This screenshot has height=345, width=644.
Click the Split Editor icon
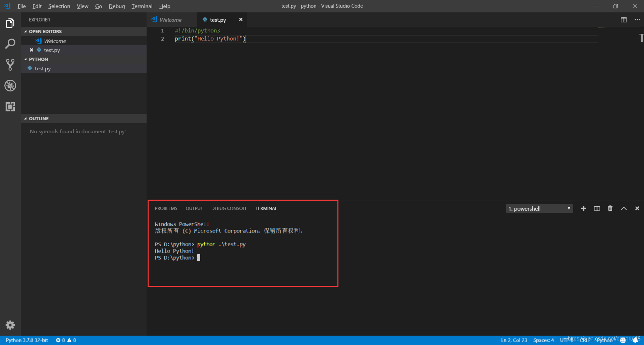pyautogui.click(x=624, y=20)
